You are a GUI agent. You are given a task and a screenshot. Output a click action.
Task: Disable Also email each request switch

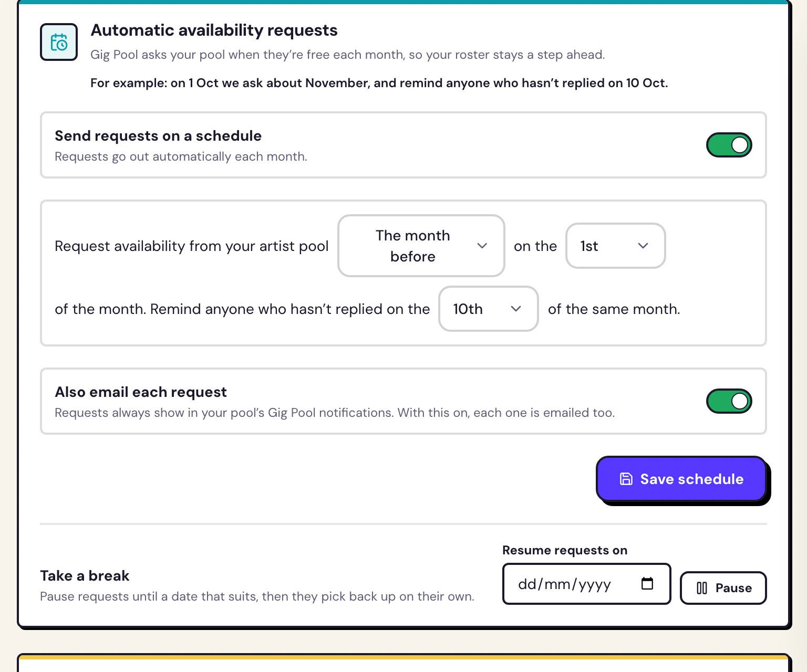729,401
